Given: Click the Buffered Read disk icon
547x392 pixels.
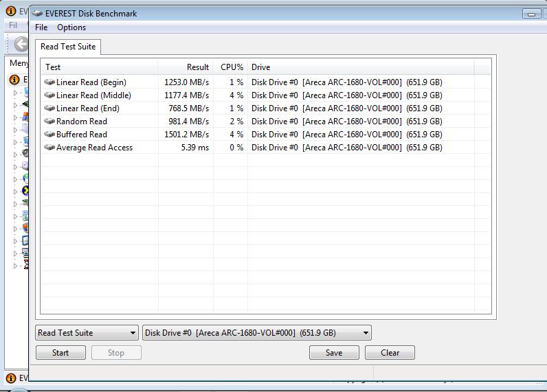Looking at the screenshot, I should 49,134.
